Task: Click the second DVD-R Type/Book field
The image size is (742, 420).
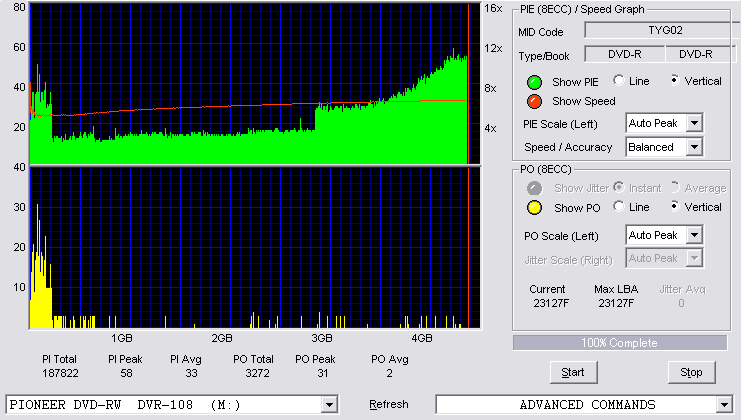Action: click(x=700, y=54)
